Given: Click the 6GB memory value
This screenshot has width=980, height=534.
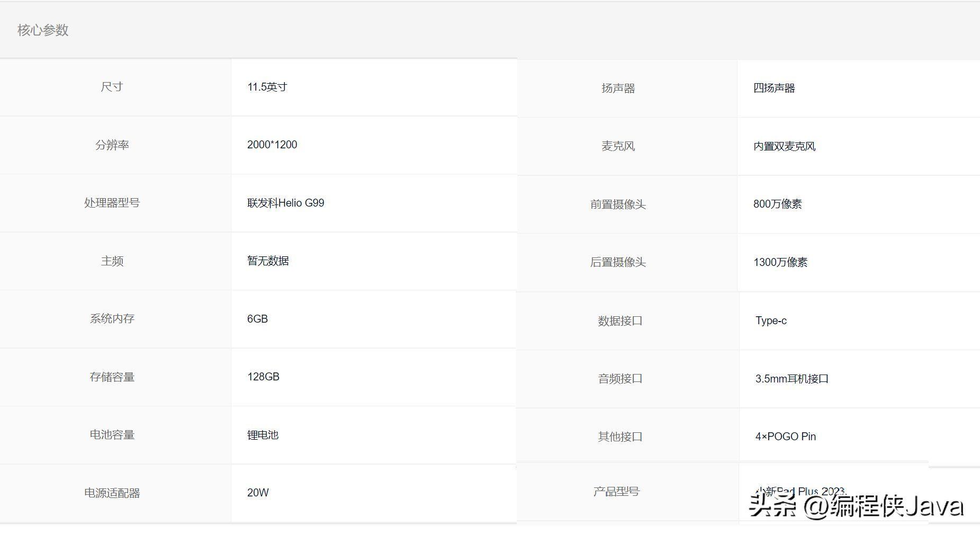Looking at the screenshot, I should [257, 319].
